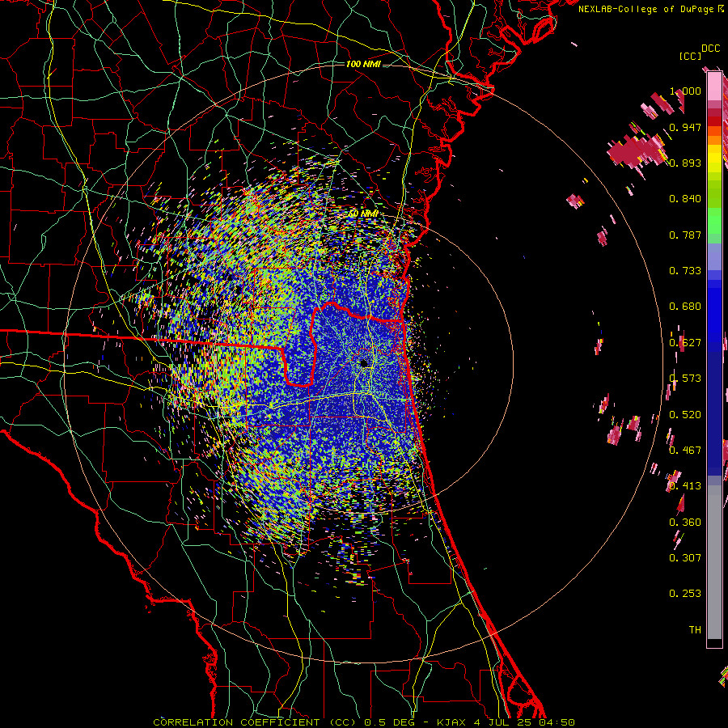The height and width of the screenshot is (728, 728).
Task: Click the 0.787 color scale value
Action: (685, 235)
